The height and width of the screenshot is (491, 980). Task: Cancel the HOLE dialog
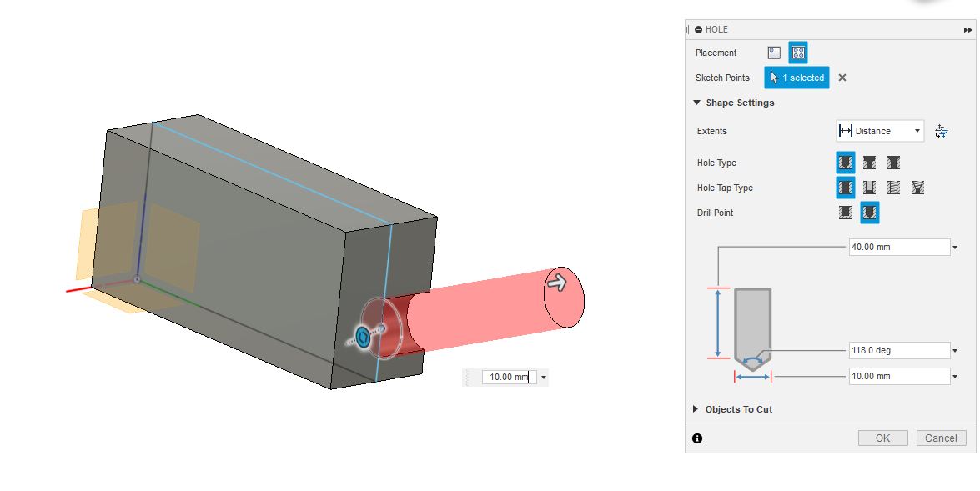942,438
